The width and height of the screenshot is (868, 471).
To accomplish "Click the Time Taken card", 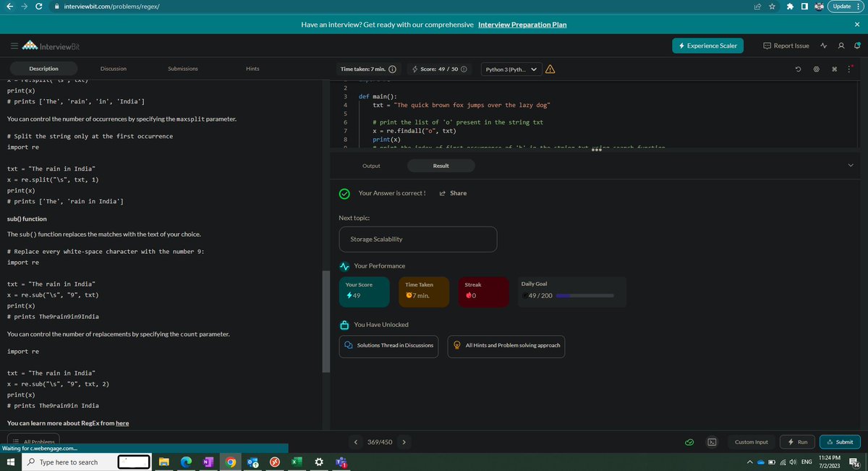I will tap(422, 292).
